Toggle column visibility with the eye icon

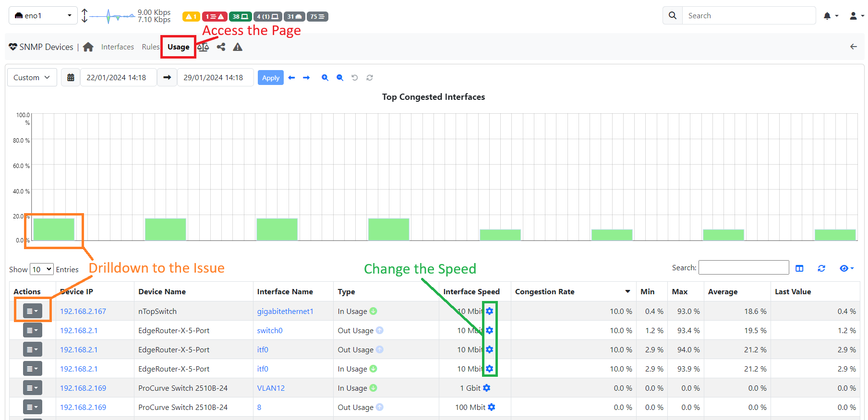(846, 268)
